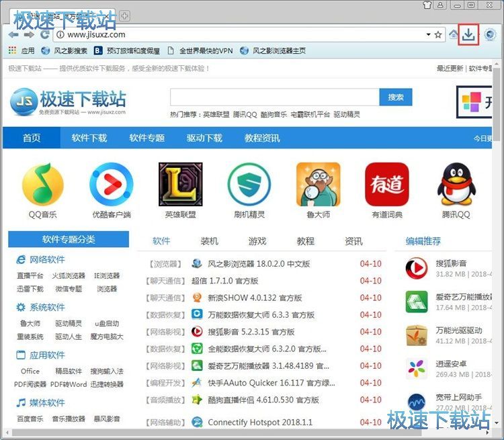The height and width of the screenshot is (440, 504).
Task: Select the 英雄联盟 game icon
Action: click(x=181, y=185)
